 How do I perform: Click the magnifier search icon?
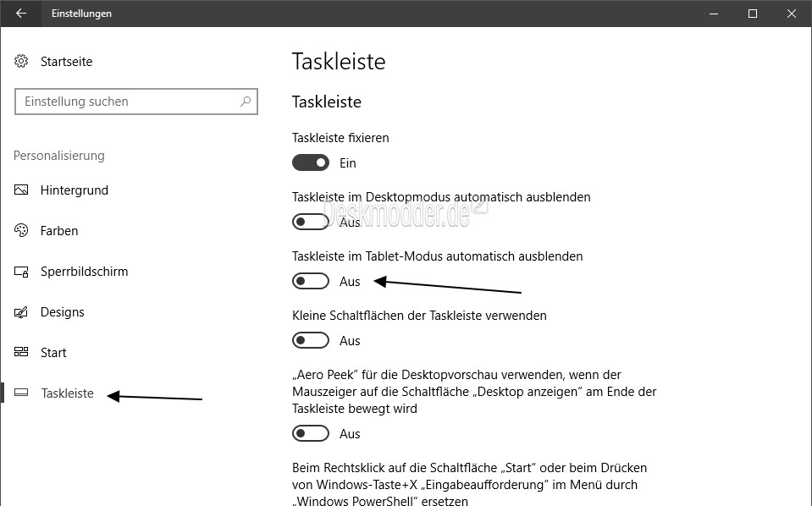[x=246, y=102]
